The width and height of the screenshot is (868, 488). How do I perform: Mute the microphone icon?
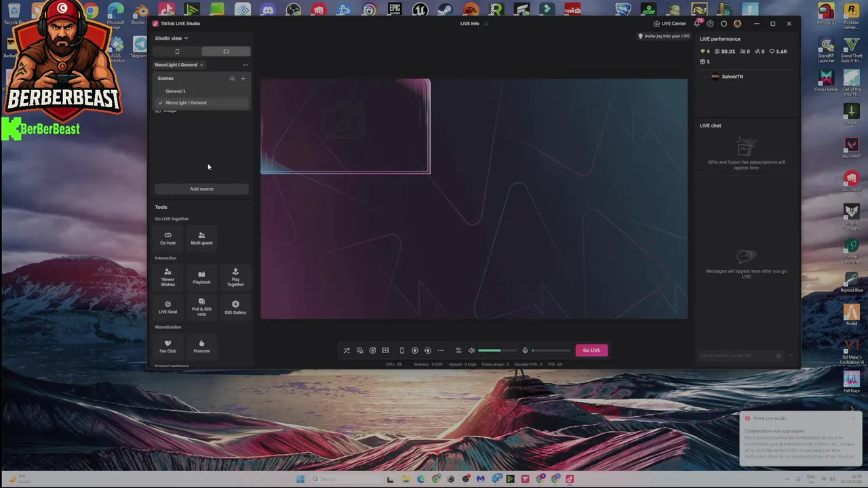click(x=525, y=350)
